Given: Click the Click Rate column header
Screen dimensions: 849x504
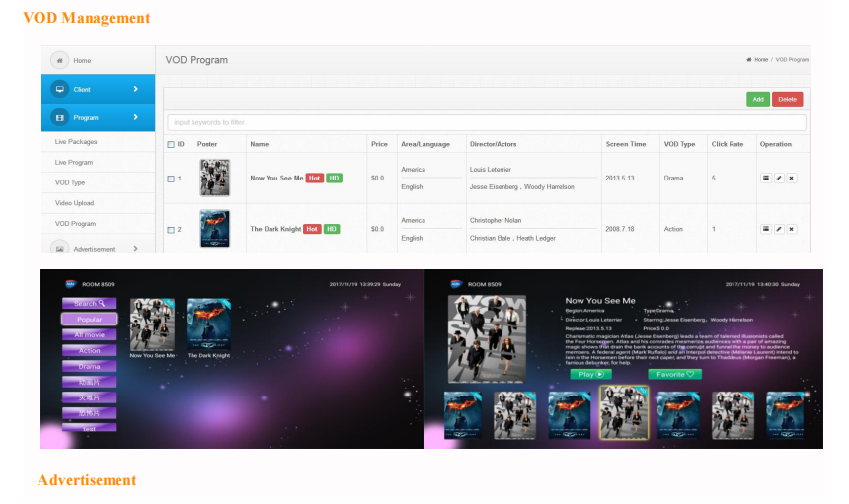Looking at the screenshot, I should (728, 144).
